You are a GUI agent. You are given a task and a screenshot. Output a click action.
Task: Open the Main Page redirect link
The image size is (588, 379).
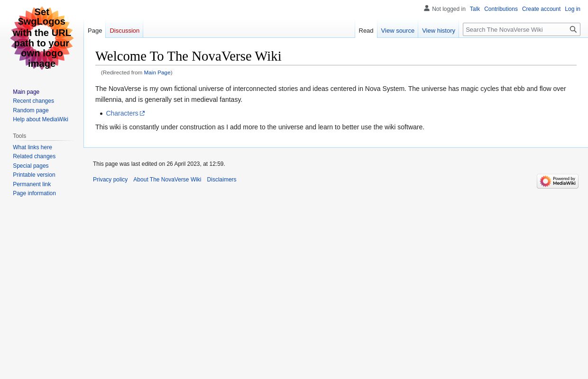157,72
